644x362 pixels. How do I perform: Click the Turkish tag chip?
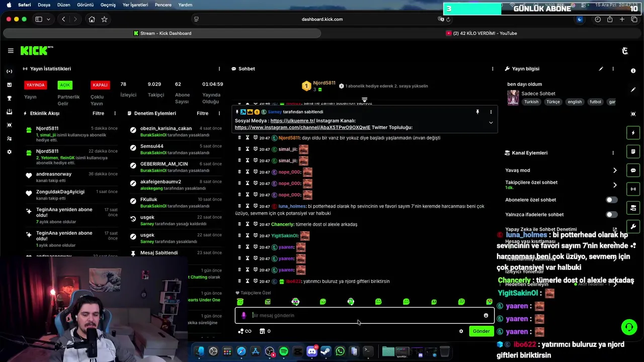pos(531,102)
